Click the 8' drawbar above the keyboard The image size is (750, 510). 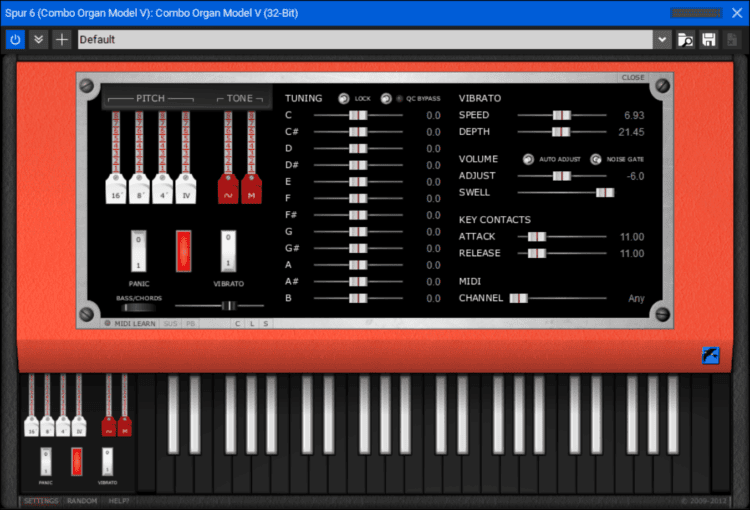pyautogui.click(x=47, y=425)
